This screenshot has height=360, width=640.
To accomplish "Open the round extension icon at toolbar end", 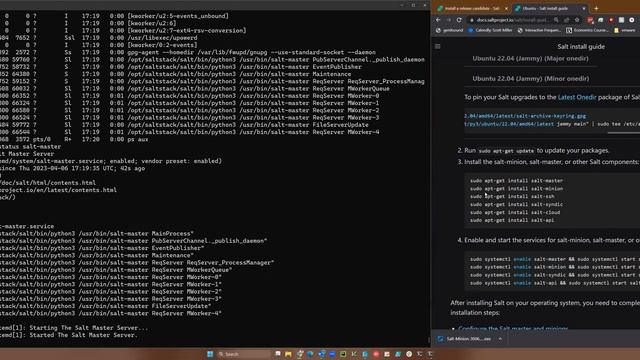I will pyautogui.click(x=632, y=20).
